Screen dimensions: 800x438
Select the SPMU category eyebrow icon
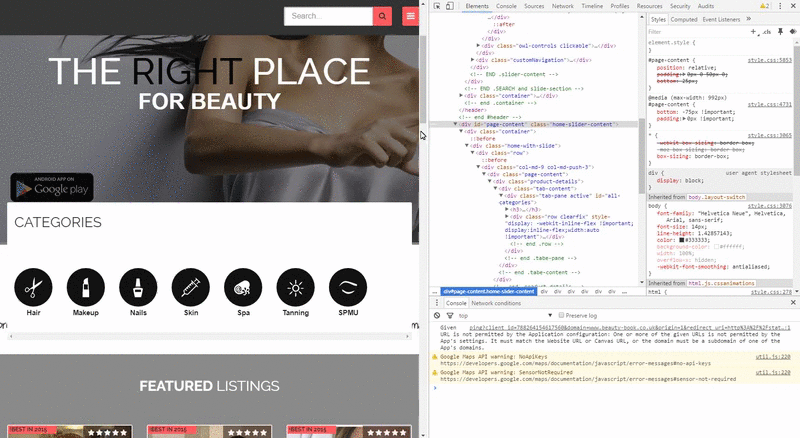point(348,287)
